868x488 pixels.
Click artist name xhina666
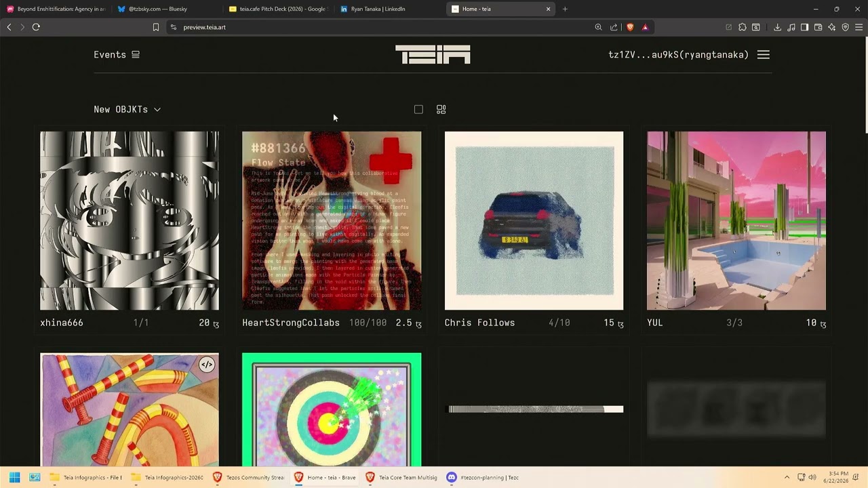pos(62,323)
